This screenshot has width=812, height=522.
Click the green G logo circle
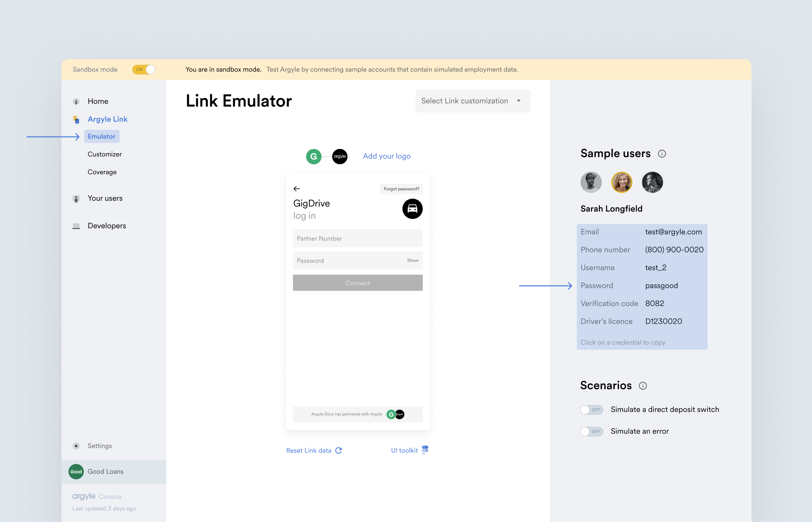click(x=314, y=157)
